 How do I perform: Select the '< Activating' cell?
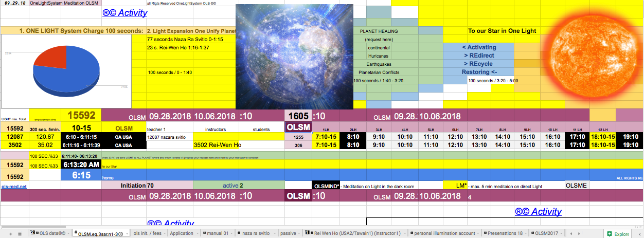pos(478,47)
